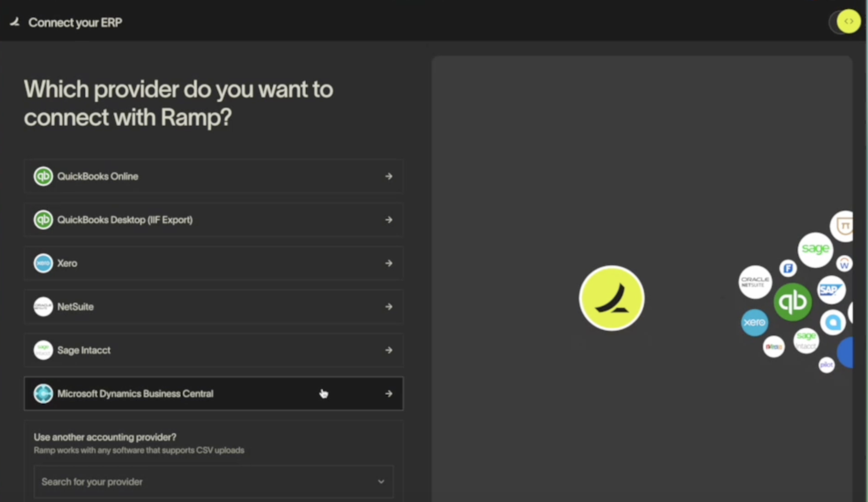
Task: Click the W logo bubble
Action: point(844,263)
